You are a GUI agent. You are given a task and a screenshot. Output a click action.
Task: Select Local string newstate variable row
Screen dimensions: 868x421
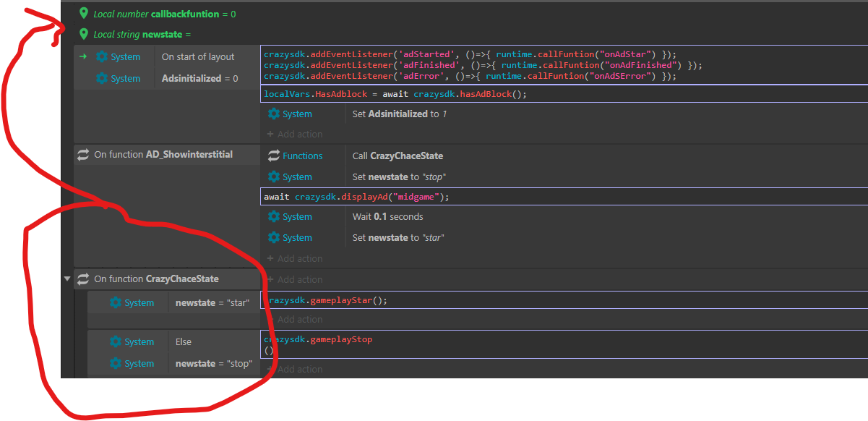click(x=142, y=34)
